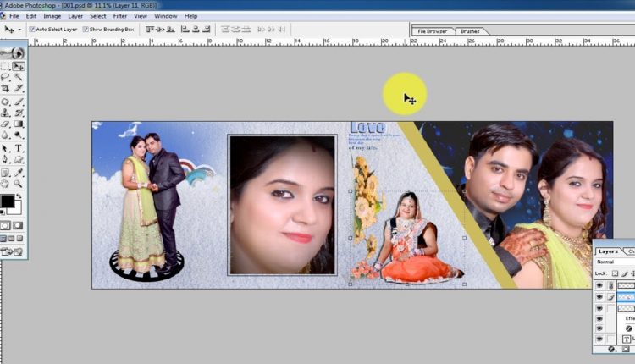
Task: Open the Move tool preset picker arrow
Action: (x=19, y=30)
